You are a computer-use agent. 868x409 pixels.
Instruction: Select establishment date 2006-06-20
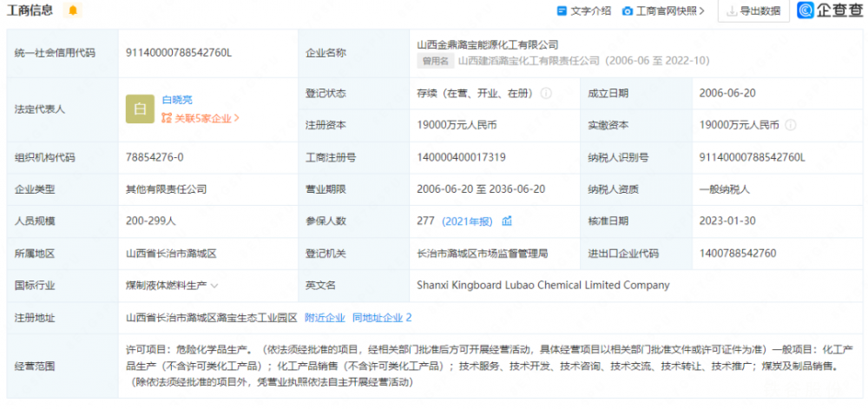click(727, 93)
